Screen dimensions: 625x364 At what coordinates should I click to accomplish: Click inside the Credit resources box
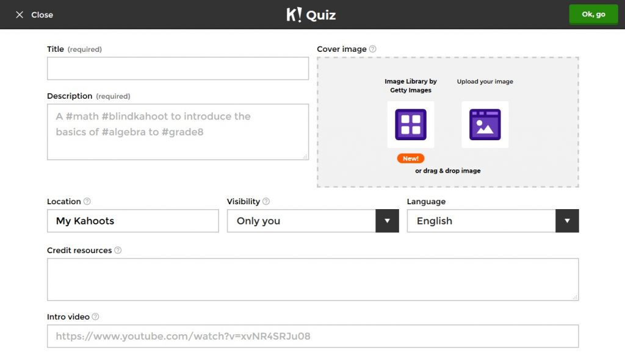(x=312, y=279)
